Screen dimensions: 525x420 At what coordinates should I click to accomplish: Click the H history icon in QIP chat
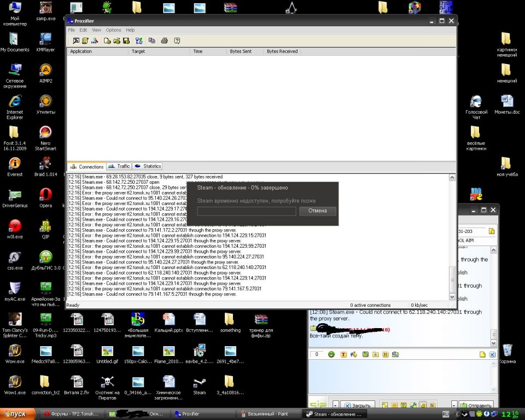(386, 354)
